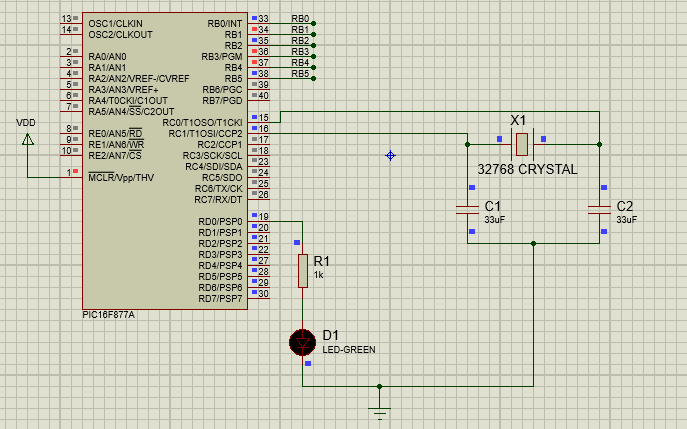
Task: Click the RD0/PSP0 pin name
Action: [220, 222]
